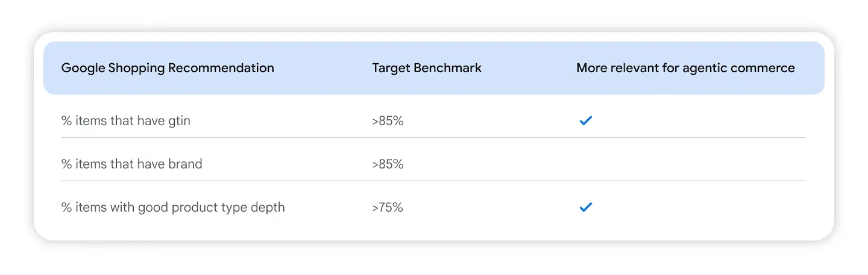Click the checkmark in the gtin row

(585, 120)
